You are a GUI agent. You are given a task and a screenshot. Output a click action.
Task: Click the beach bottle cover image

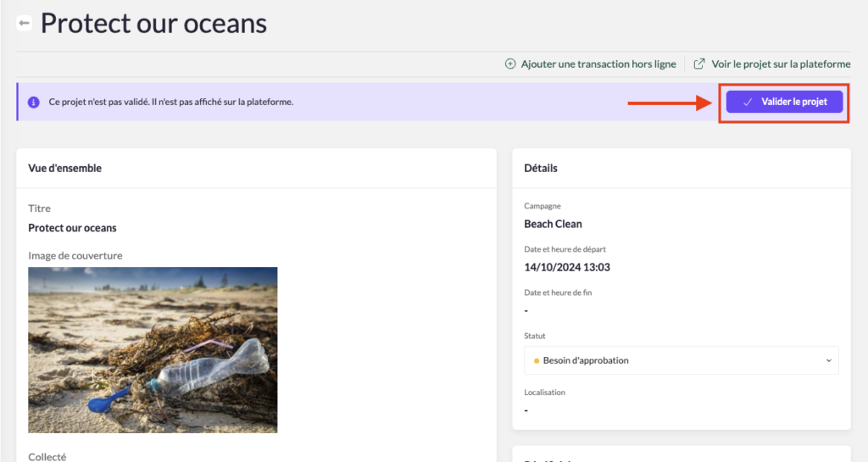(x=153, y=349)
